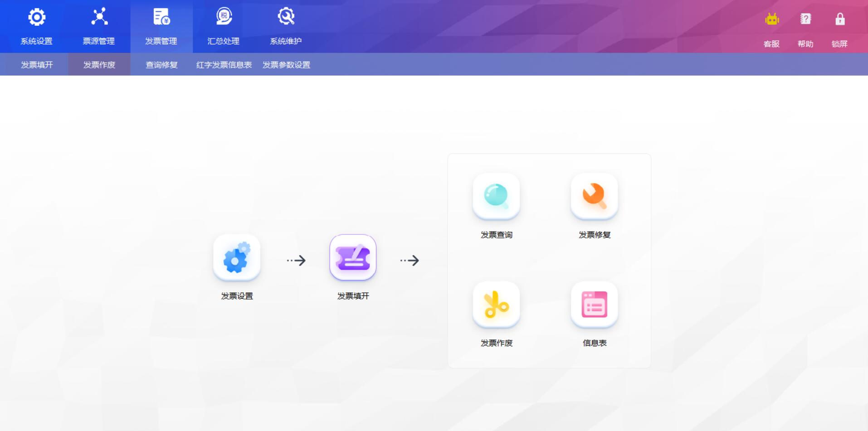Click the 发票作废 caption under scissors
868x431 pixels.
coord(497,343)
